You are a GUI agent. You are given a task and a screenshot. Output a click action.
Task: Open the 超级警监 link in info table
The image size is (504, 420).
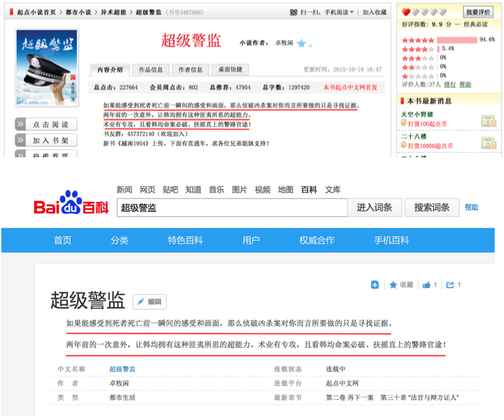coord(122,369)
